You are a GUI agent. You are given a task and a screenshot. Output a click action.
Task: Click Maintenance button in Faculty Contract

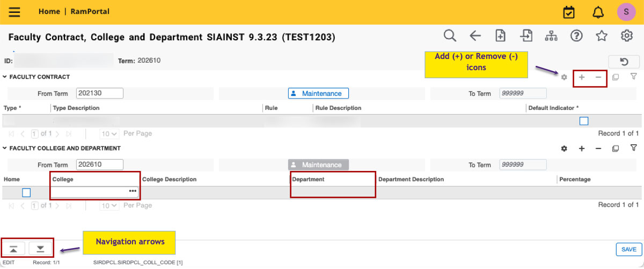318,93
